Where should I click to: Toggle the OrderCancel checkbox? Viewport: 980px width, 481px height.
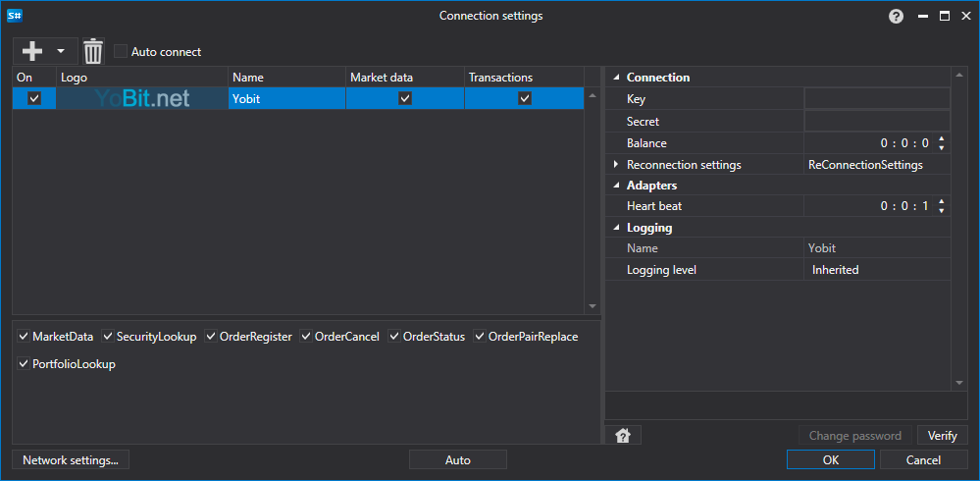pos(306,337)
